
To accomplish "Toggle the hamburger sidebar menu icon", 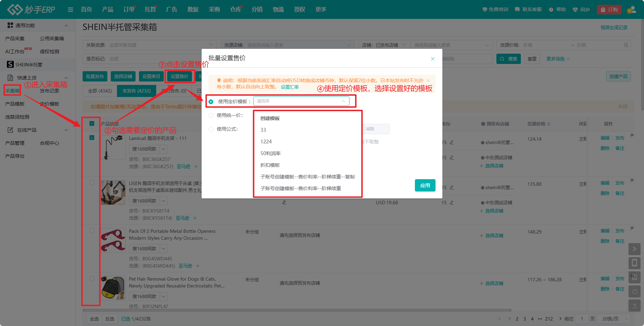I will pyautogui.click(x=71, y=10).
